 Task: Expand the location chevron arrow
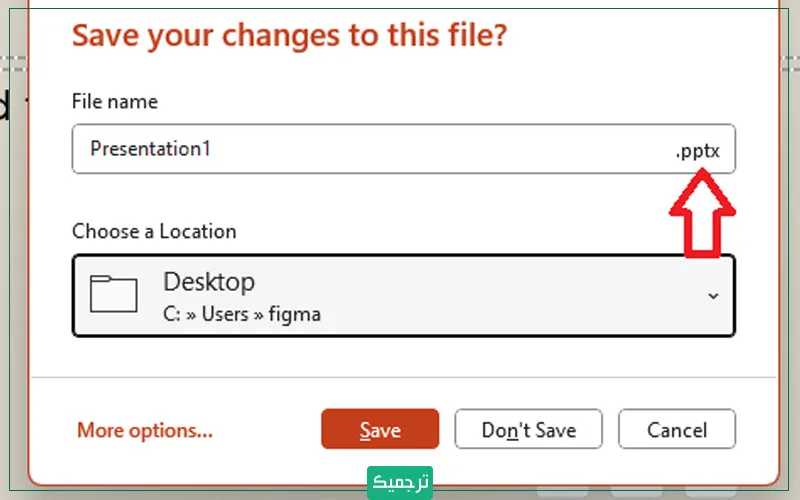point(713,296)
